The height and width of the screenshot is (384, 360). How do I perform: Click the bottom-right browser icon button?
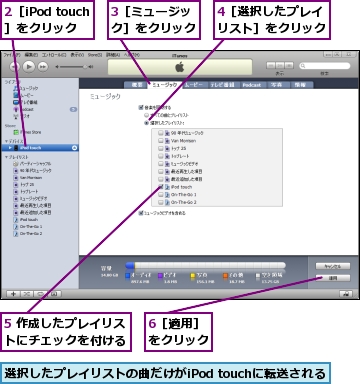coord(346,294)
